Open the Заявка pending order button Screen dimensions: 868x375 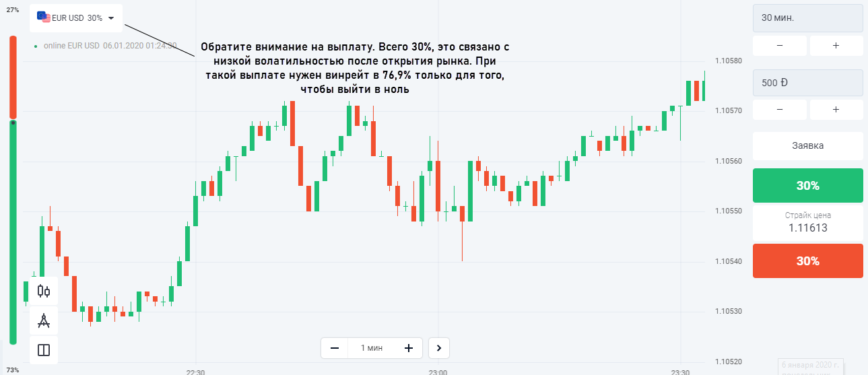pos(807,145)
